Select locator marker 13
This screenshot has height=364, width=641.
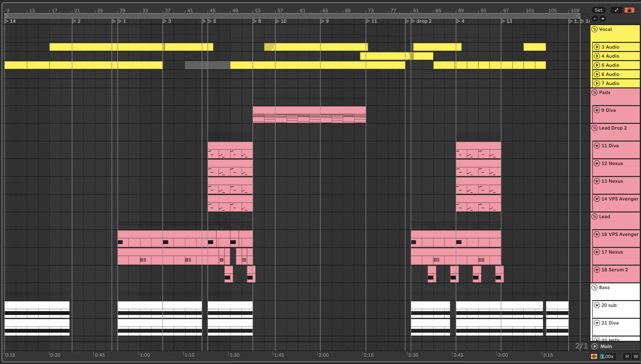tap(507, 21)
